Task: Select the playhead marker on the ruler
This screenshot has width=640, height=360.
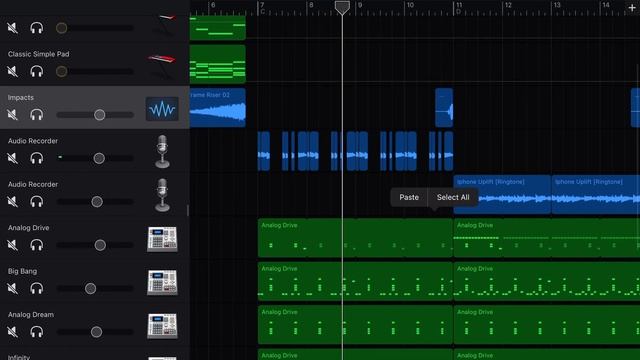Action: click(342, 8)
